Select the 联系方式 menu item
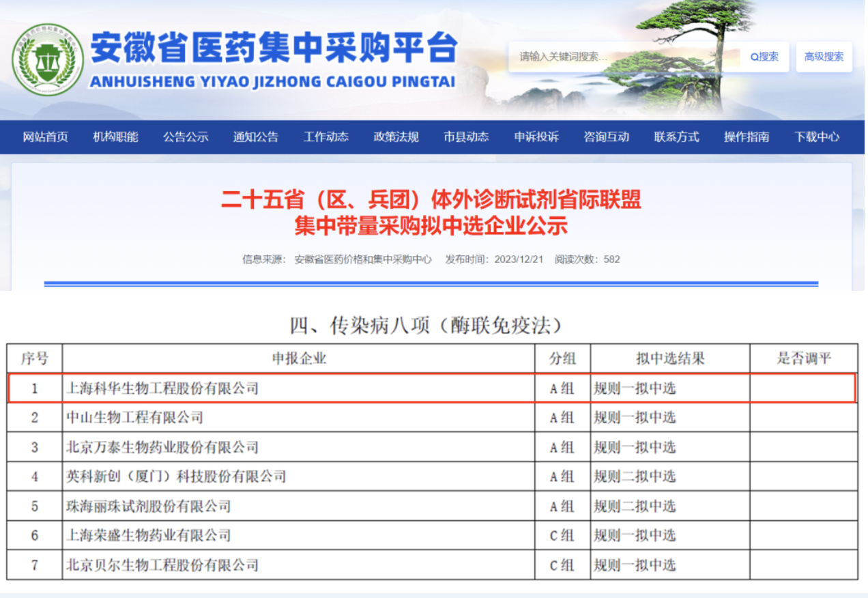 (676, 137)
